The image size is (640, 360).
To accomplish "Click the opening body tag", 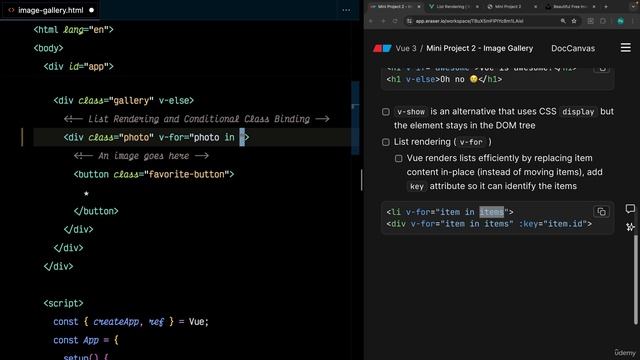I will click(x=48, y=48).
